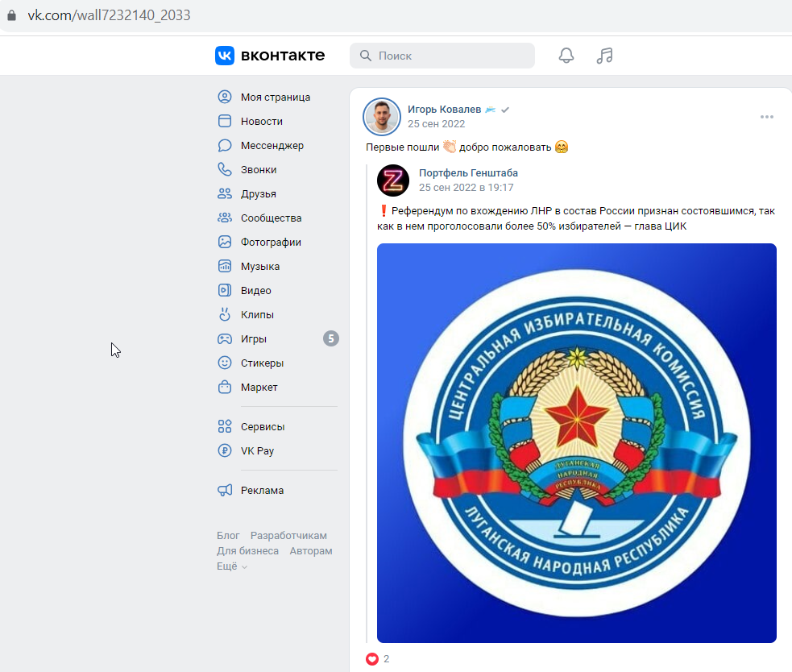Click the Клипы hand icon
Screen dimensions: 792x672
(x=225, y=314)
